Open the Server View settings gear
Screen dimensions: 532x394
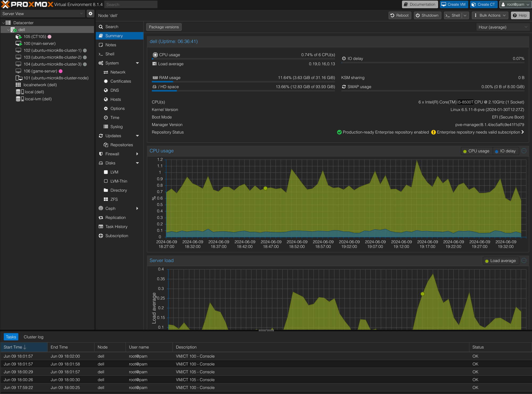[x=90, y=14]
